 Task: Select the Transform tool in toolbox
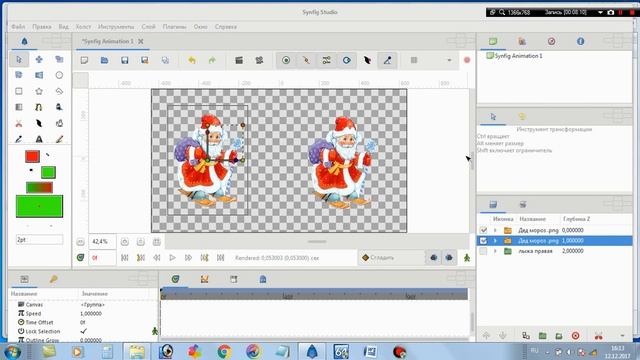click(19, 60)
